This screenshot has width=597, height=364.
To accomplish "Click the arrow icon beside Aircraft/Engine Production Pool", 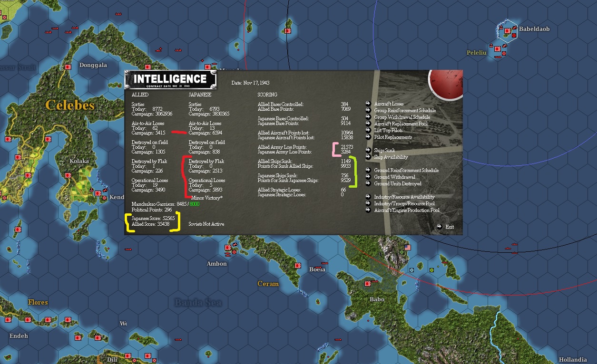I will (x=368, y=210).
